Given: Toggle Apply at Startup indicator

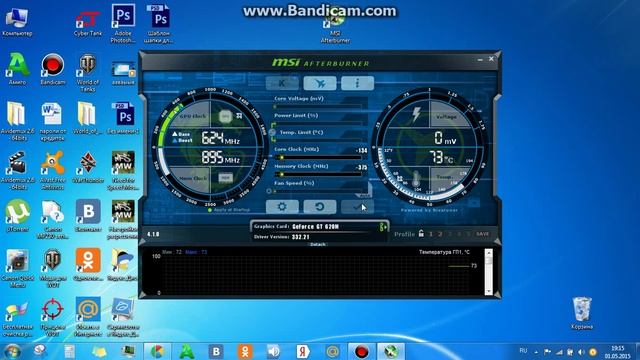Looking at the screenshot, I should 210,210.
